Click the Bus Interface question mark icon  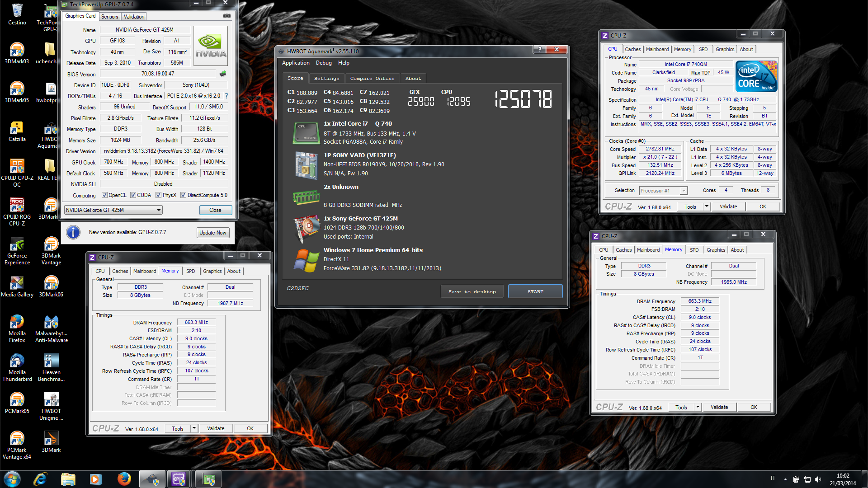[226, 96]
